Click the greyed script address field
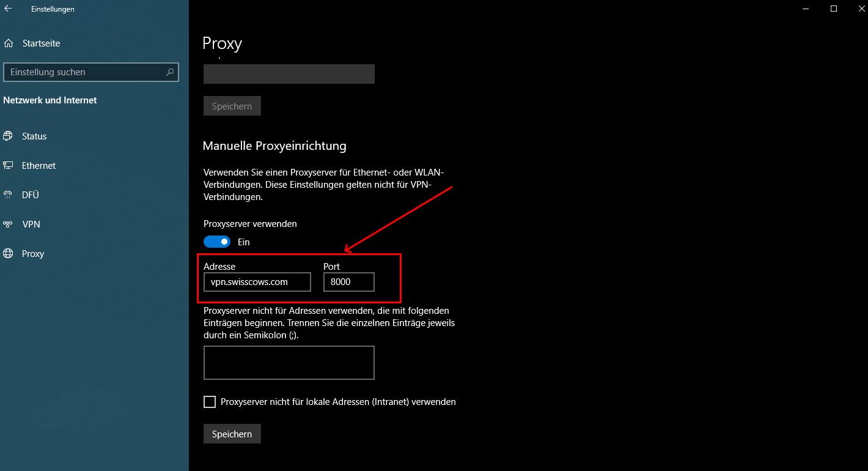This screenshot has width=868, height=471. [289, 74]
